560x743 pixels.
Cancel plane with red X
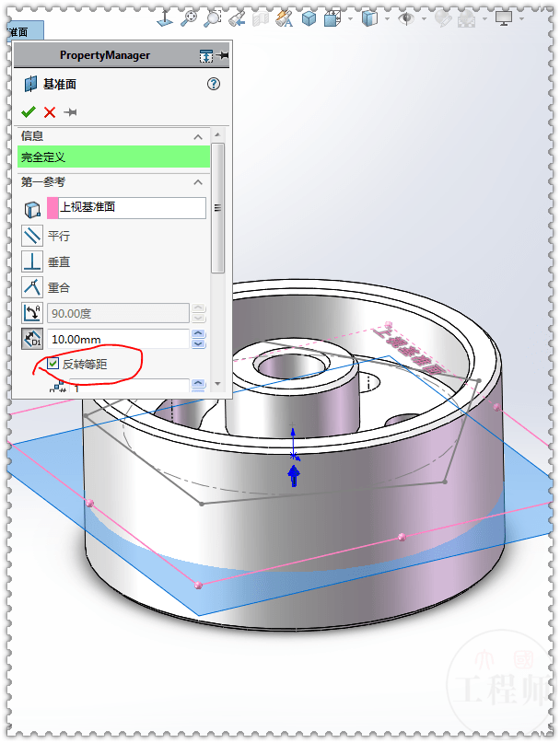coord(50,112)
